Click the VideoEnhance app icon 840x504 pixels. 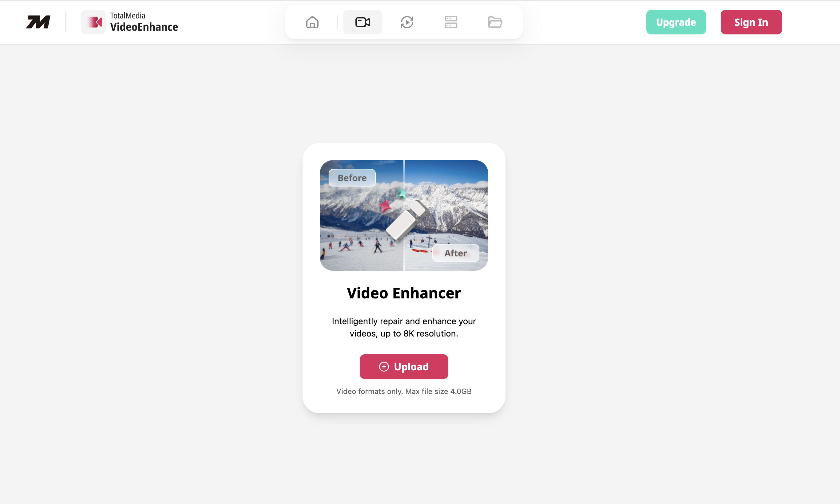pos(93,22)
